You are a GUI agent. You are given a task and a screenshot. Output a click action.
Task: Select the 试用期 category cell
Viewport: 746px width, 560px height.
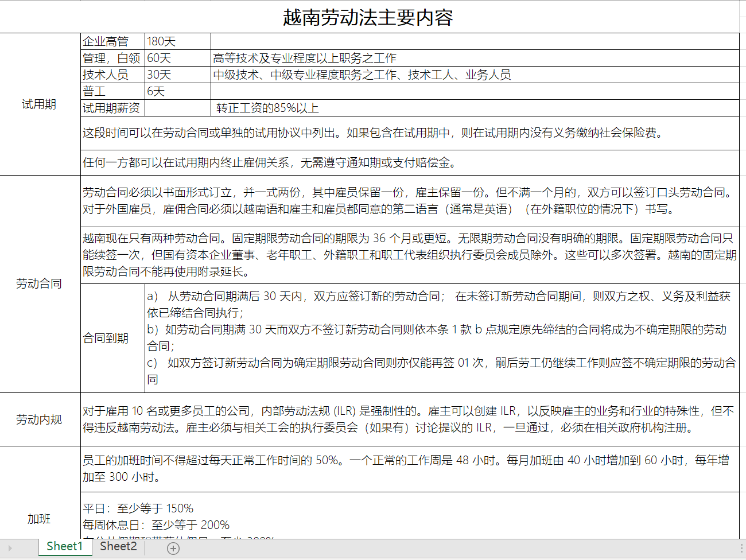pyautogui.click(x=40, y=104)
